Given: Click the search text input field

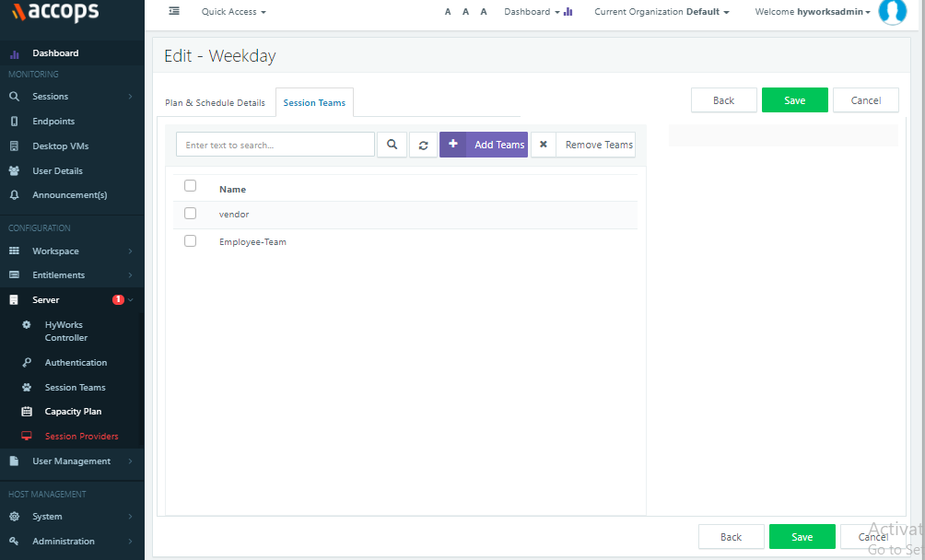Looking at the screenshot, I should pos(275,145).
